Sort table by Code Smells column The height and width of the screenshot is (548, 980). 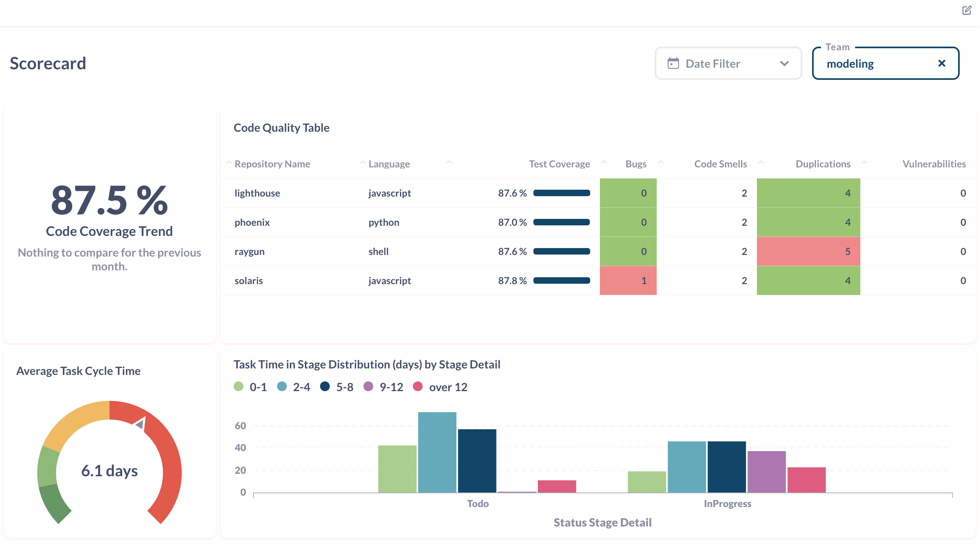point(720,164)
